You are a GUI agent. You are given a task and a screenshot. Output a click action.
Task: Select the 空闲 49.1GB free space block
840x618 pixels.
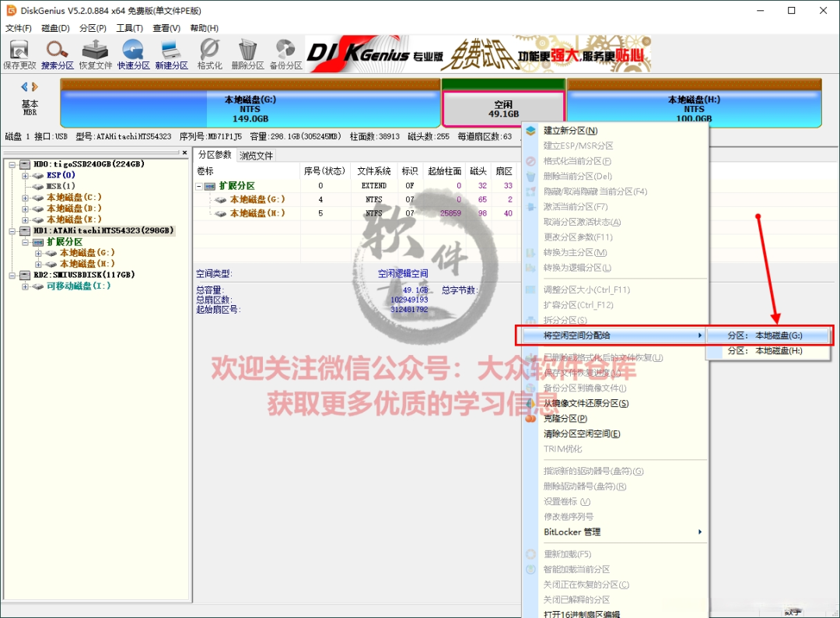click(x=503, y=109)
